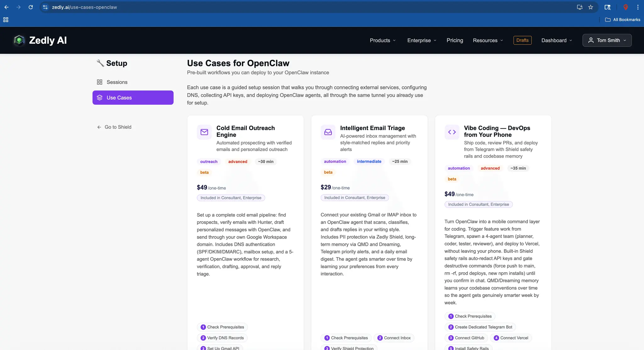Open the Cold Email Outreach Engine title

pos(246,131)
